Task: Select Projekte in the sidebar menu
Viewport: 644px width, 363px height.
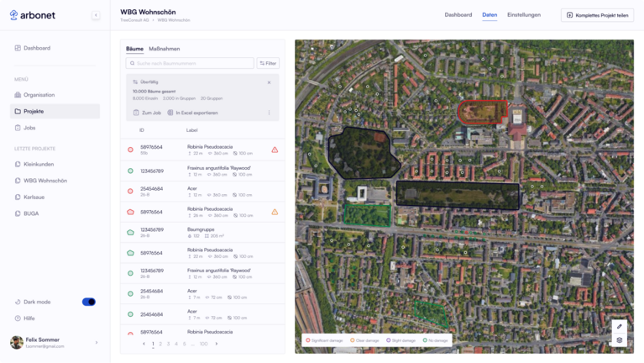Action: 55,112
